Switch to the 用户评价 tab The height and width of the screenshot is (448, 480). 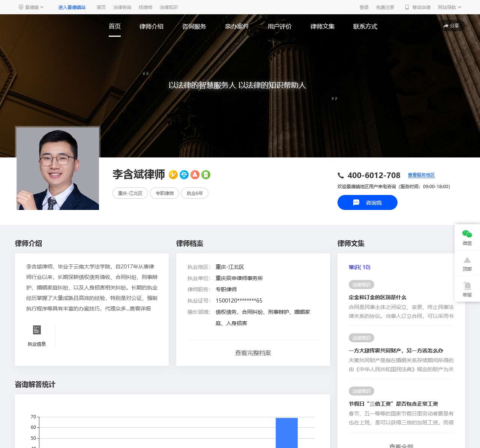(280, 26)
